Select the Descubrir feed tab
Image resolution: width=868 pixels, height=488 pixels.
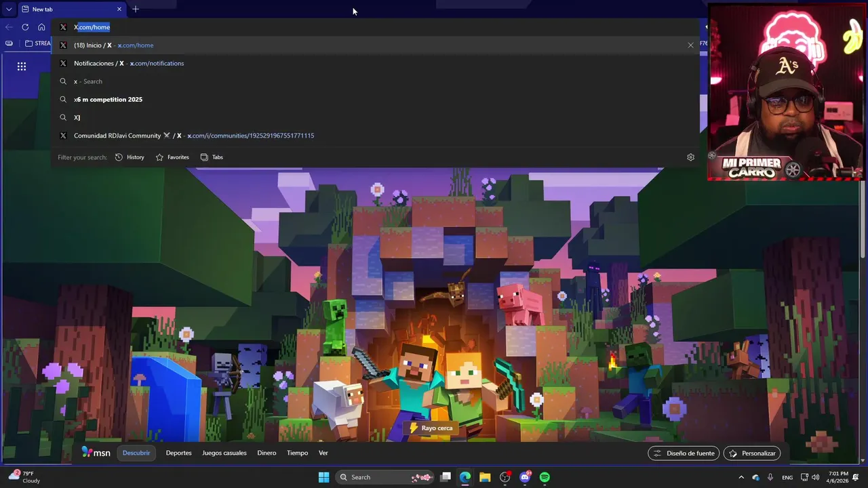click(136, 453)
